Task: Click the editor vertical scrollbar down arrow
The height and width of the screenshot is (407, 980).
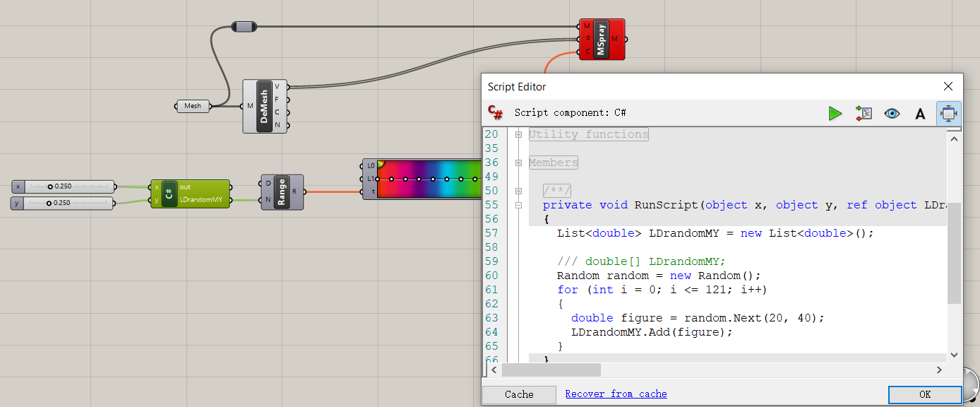Action: pyautogui.click(x=954, y=355)
